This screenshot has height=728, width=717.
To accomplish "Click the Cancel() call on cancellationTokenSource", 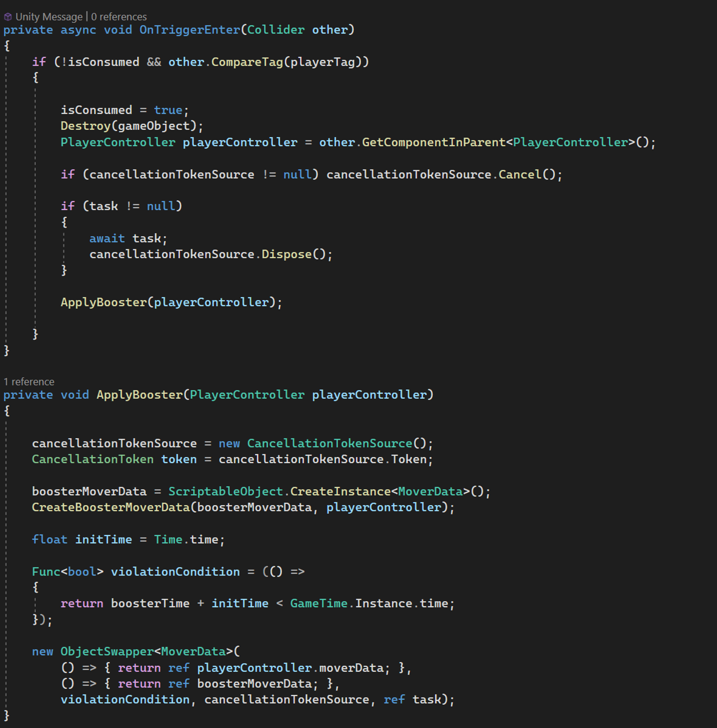I will [x=520, y=174].
